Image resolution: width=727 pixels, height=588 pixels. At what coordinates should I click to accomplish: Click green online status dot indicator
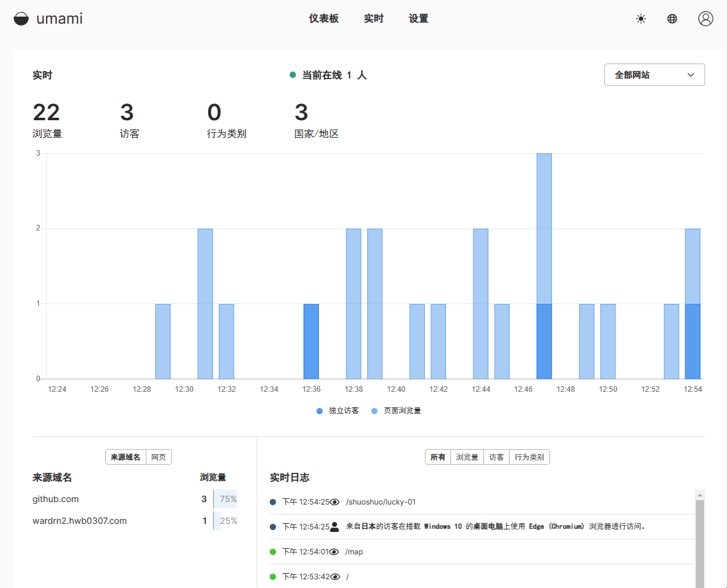(x=293, y=75)
